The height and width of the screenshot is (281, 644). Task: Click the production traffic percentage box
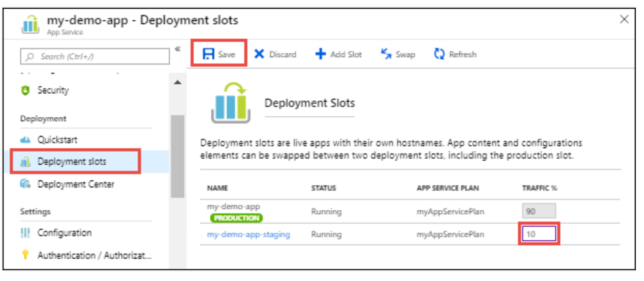539,211
